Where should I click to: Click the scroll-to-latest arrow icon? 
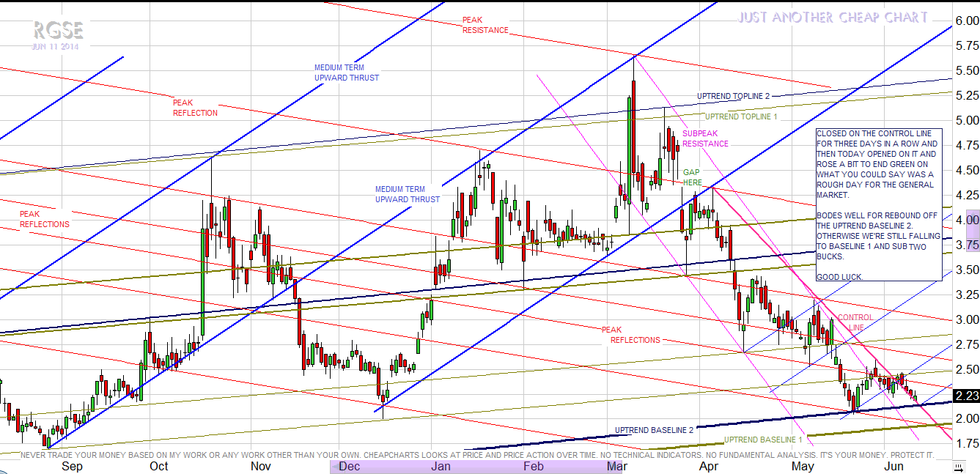957,467
